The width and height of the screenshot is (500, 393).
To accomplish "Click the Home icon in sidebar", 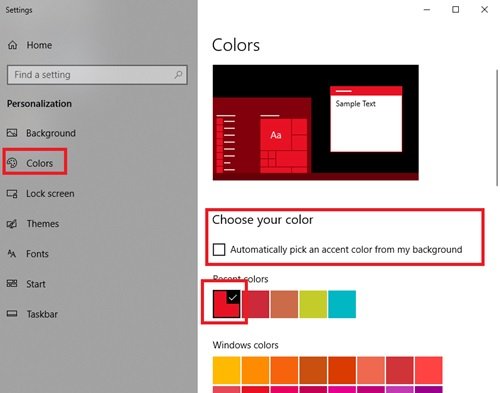I will (x=13, y=45).
